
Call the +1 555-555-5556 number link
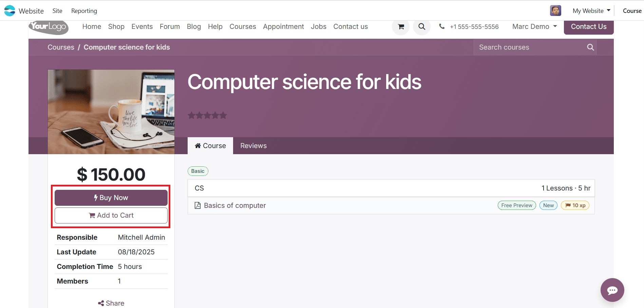(474, 26)
